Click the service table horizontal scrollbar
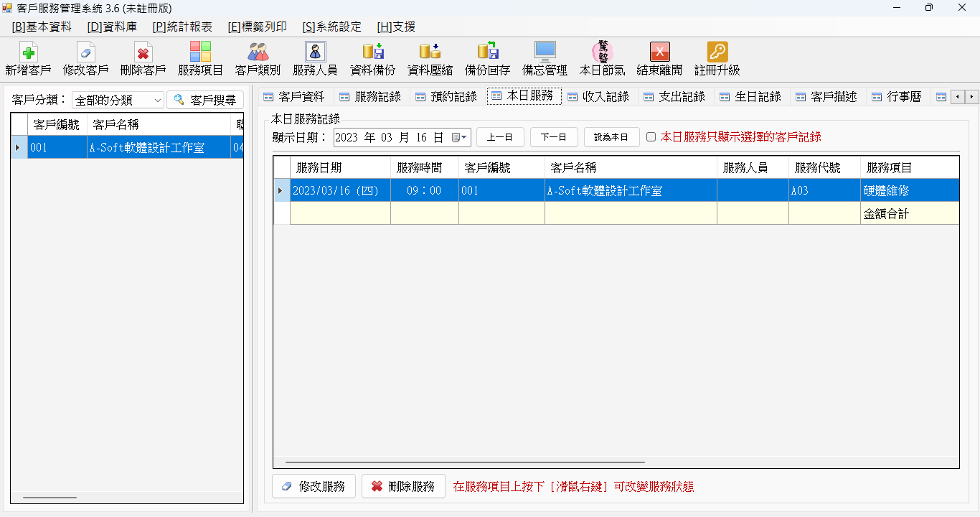The image size is (980, 517). pyautogui.click(x=465, y=463)
